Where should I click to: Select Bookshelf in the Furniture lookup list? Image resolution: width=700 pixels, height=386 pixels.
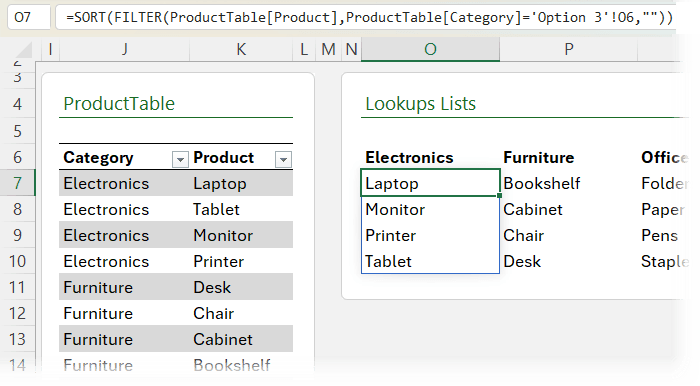coord(568,183)
